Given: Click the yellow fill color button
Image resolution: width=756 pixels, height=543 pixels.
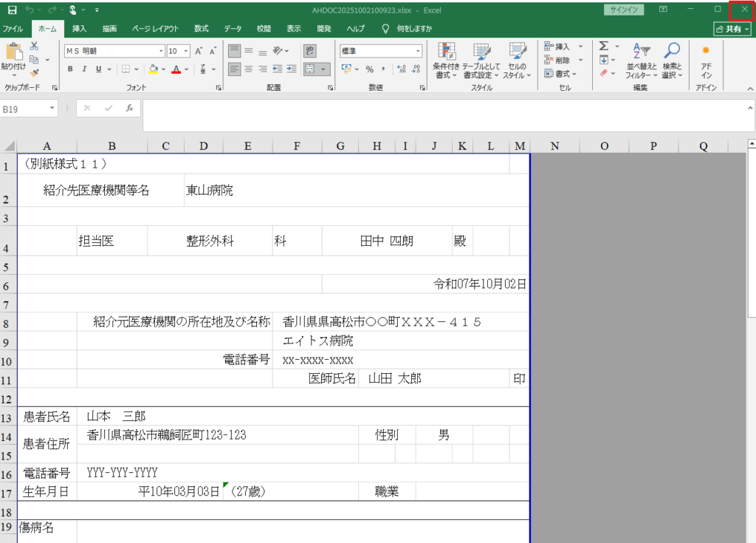Looking at the screenshot, I should 153,69.
